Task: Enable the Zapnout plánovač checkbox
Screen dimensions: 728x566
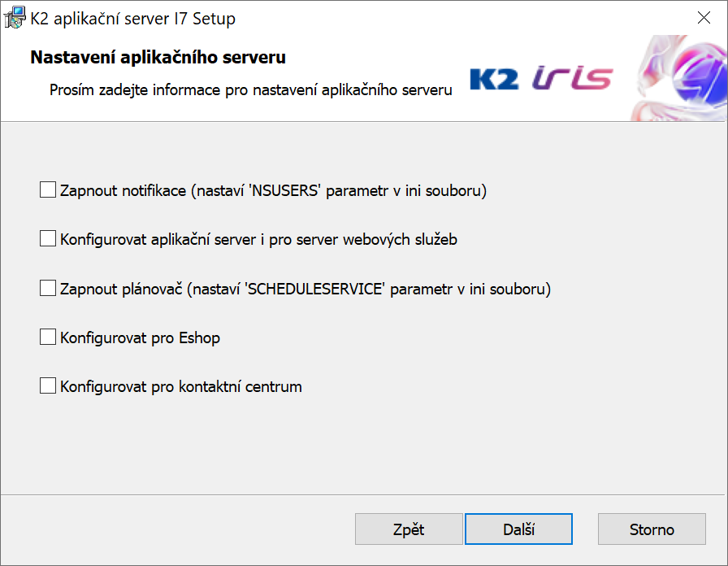Action: pos(48,288)
